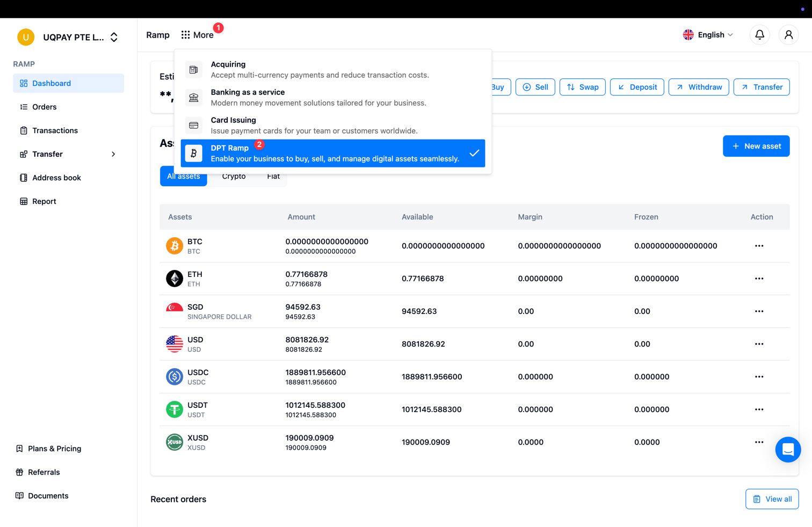
Task: Click the UK flag language icon
Action: click(688, 35)
